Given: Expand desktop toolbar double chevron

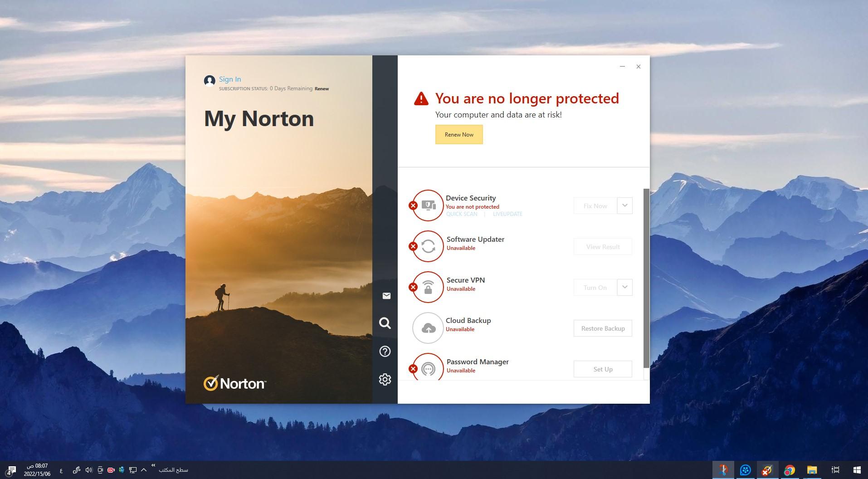Looking at the screenshot, I should pos(153,465).
